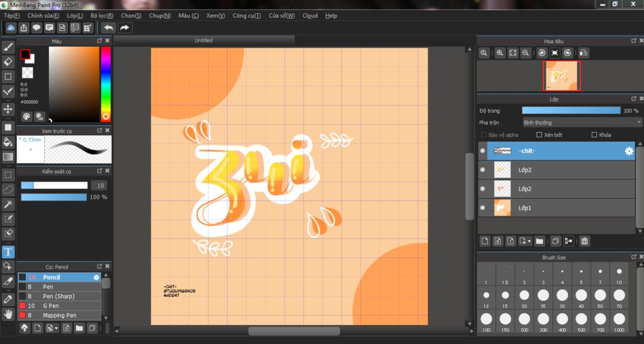Screen dimensions: 644x344
Task: Click the black foreground color swatch
Action: pyautogui.click(x=25, y=54)
